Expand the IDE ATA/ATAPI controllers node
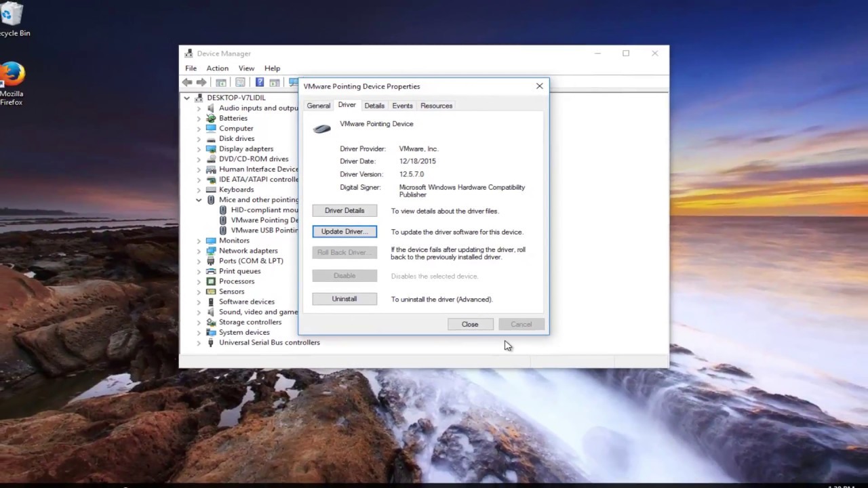 coord(199,180)
